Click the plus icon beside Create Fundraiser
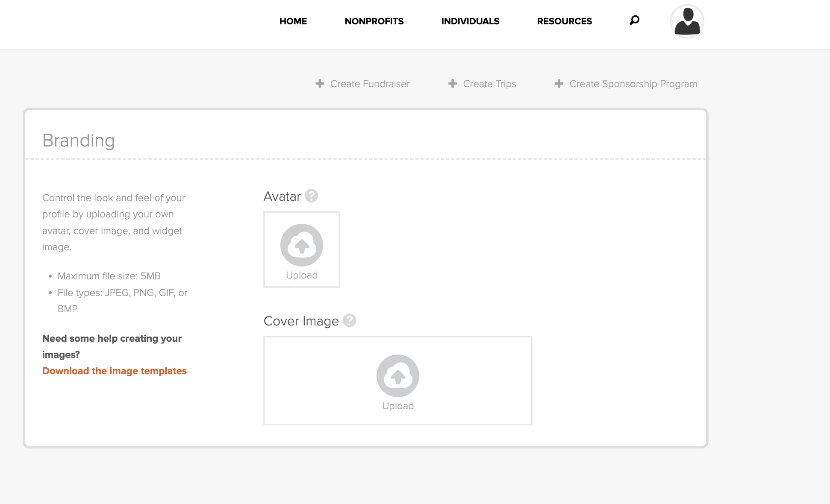This screenshot has height=504, width=830. (x=320, y=84)
